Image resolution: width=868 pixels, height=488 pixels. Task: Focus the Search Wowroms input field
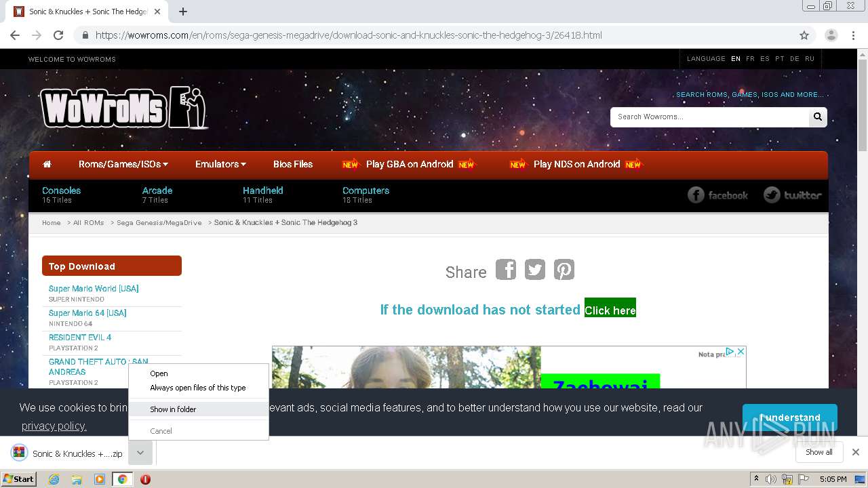pos(709,117)
